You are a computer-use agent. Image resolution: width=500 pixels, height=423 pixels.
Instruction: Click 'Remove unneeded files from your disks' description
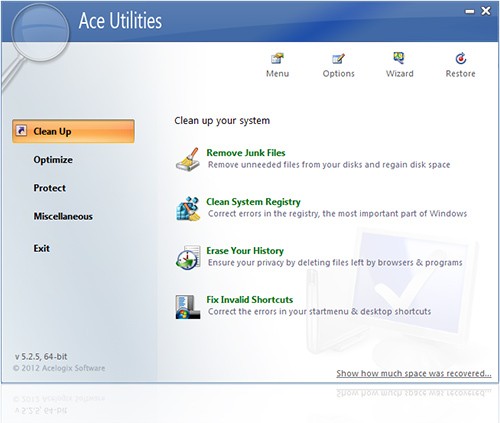(329, 165)
